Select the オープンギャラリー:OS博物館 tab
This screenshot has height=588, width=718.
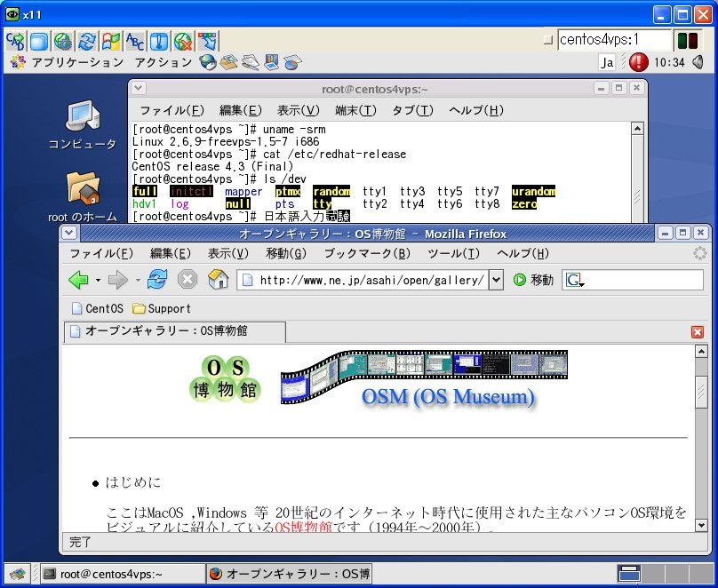tap(174, 331)
